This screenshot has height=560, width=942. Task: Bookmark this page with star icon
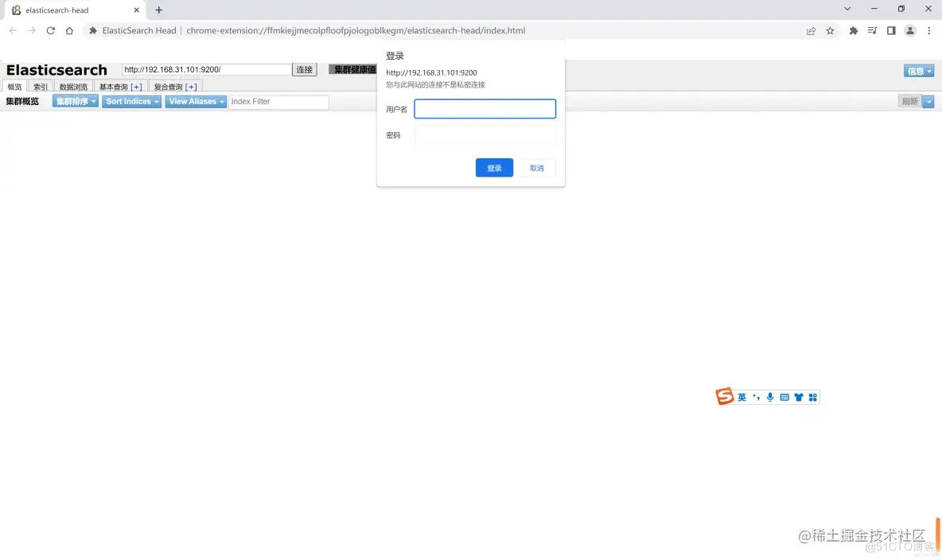click(x=831, y=31)
